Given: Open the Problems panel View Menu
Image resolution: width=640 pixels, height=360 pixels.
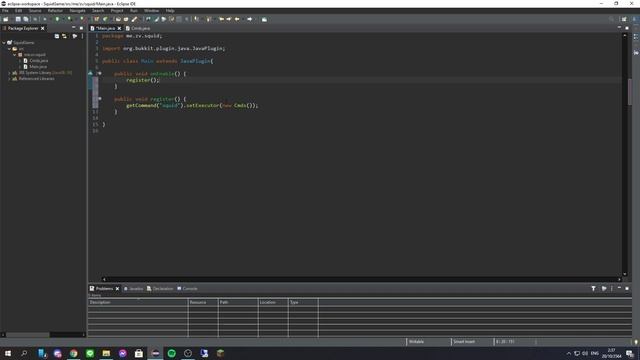Looking at the screenshot, I should pyautogui.click(x=611, y=289).
